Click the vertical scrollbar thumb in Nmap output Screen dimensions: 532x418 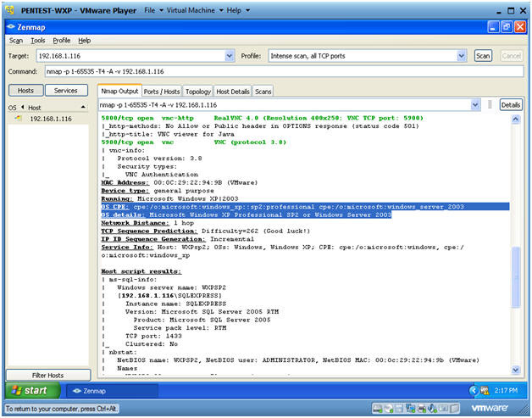point(515,277)
